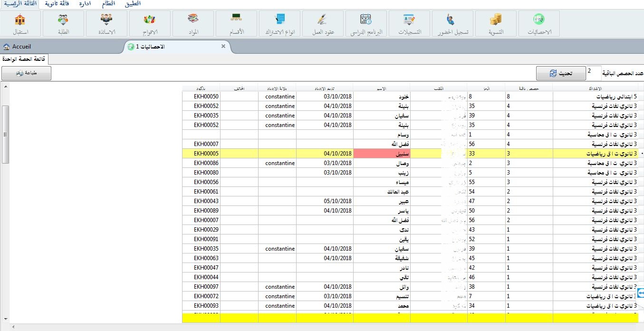Open the الاساتذة teachers icon
644x331 pixels.
tap(106, 23)
